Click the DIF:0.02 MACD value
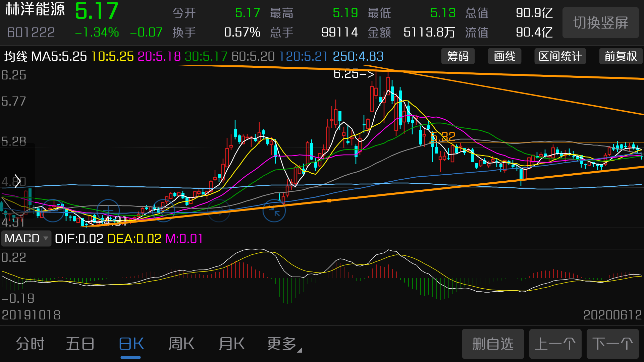Viewport: 644px width, 362px height. (x=79, y=239)
